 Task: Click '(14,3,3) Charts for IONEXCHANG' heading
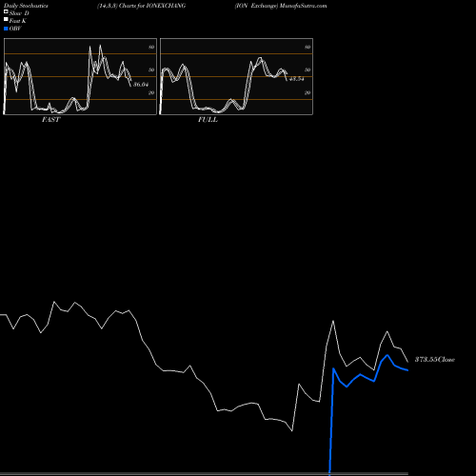[x=142, y=6]
